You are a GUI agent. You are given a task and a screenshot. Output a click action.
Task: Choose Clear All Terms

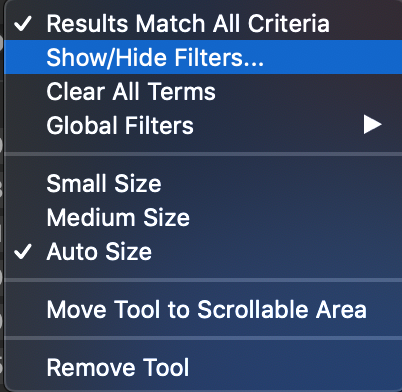(203, 91)
